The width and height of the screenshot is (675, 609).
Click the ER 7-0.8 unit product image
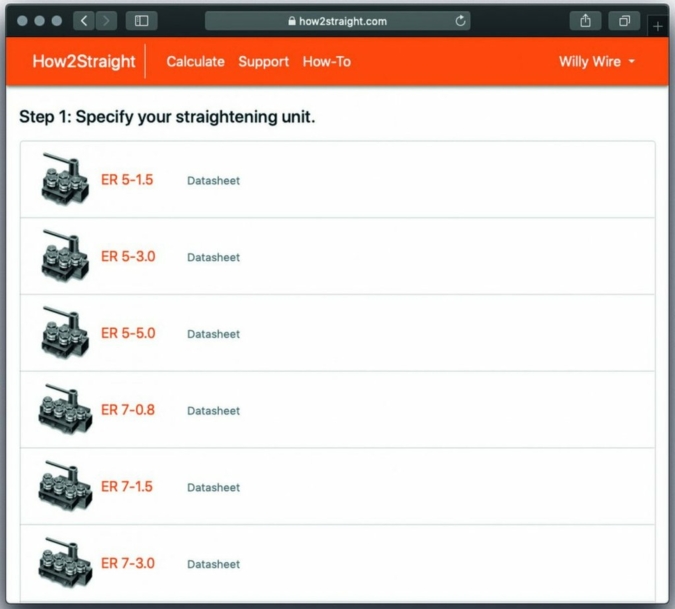pos(65,408)
